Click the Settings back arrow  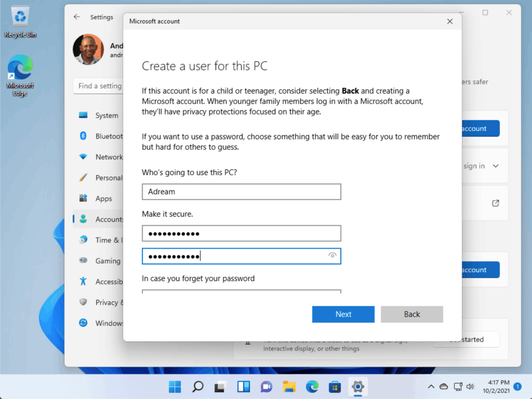point(77,17)
